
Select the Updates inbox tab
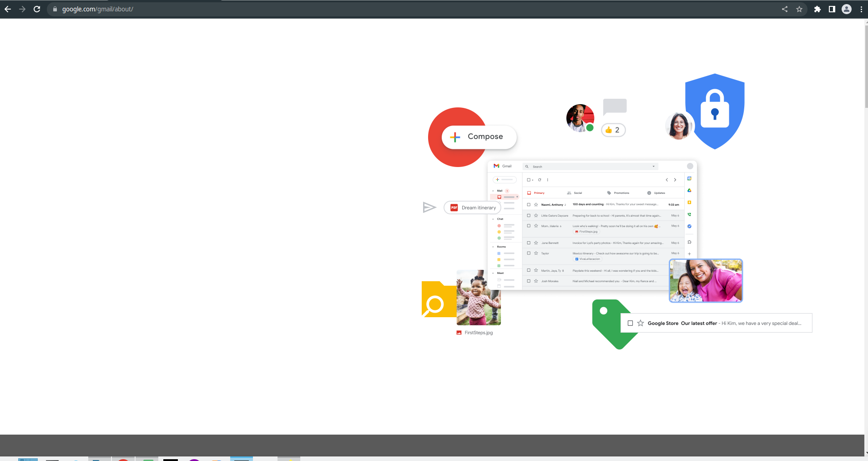[x=656, y=193]
